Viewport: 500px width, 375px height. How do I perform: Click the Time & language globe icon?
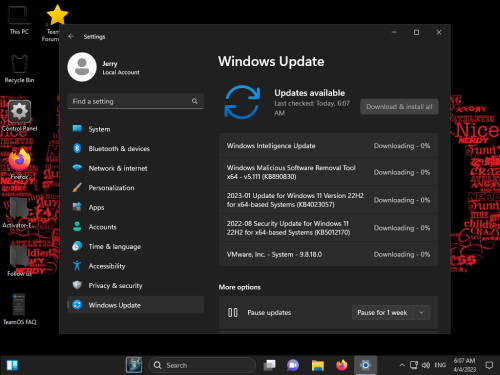pyautogui.click(x=77, y=246)
